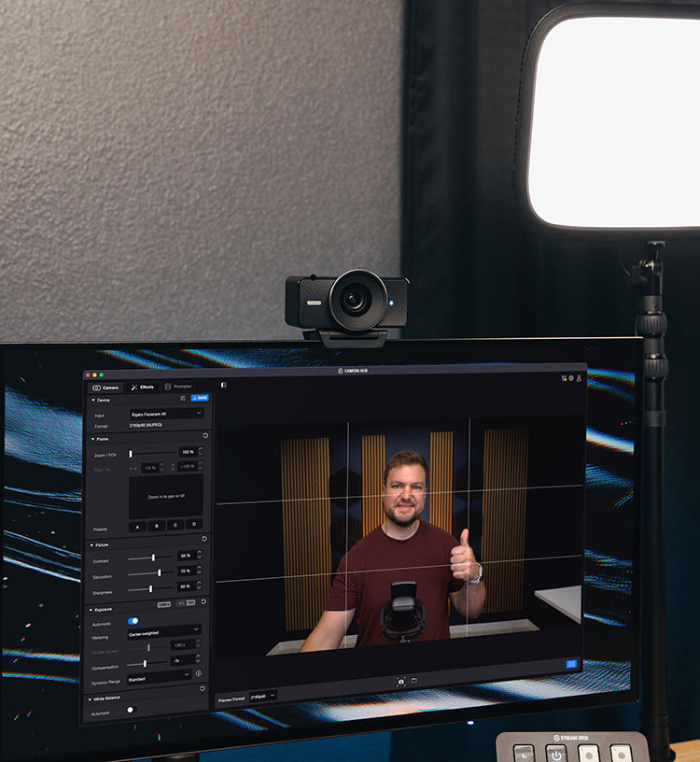Open the device settings list icon beside Save
Image resolution: width=700 pixels, height=762 pixels.
pos(183,398)
